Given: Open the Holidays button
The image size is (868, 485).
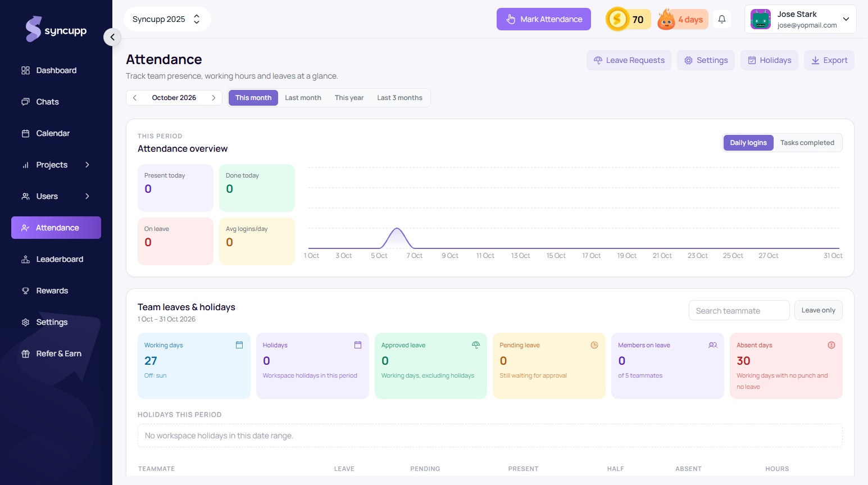Looking at the screenshot, I should click(769, 60).
